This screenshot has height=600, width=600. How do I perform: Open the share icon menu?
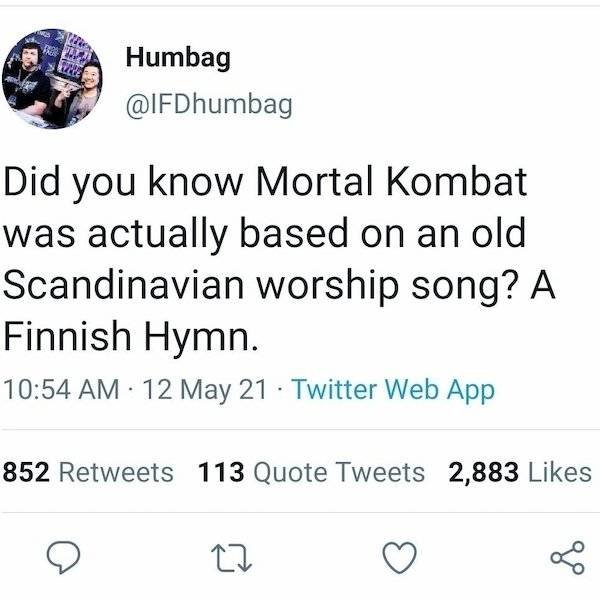click(568, 558)
